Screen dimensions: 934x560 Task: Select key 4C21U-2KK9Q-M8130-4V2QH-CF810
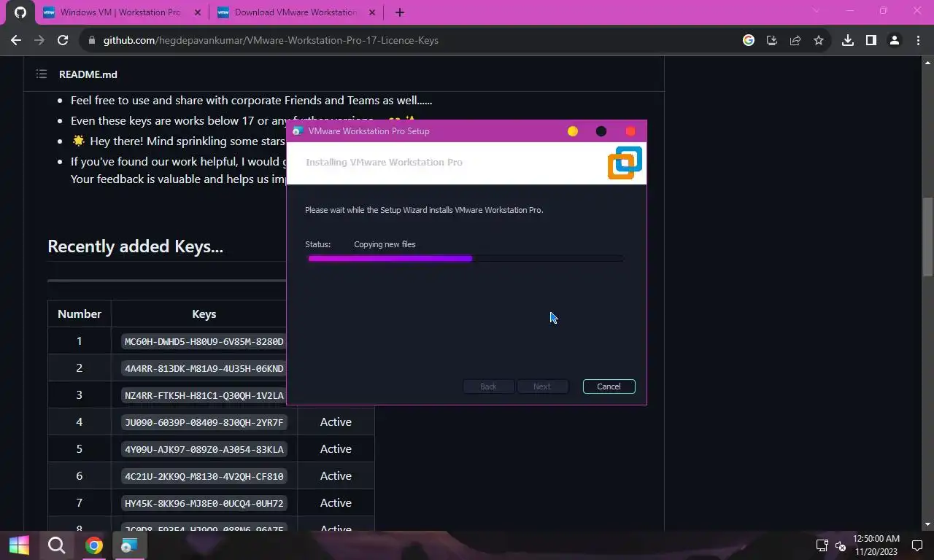click(204, 476)
